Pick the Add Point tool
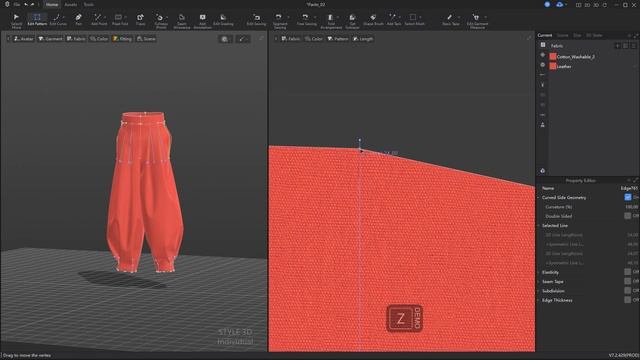The height and width of the screenshot is (360, 640). (98, 20)
